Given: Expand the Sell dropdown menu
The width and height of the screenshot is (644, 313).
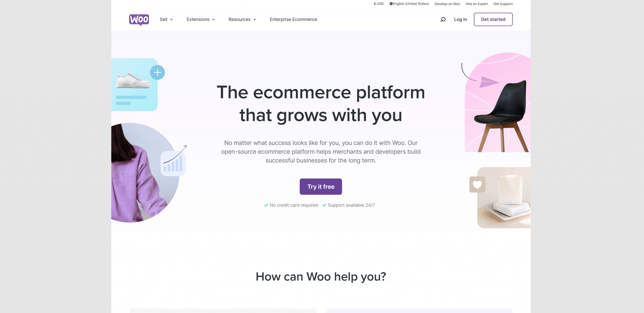Looking at the screenshot, I should (x=166, y=19).
